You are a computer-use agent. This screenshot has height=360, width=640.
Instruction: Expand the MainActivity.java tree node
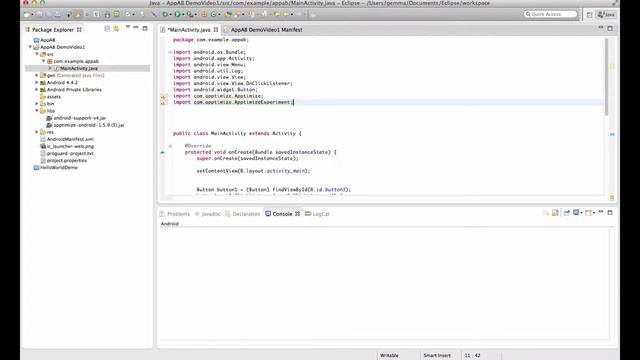tap(50, 69)
